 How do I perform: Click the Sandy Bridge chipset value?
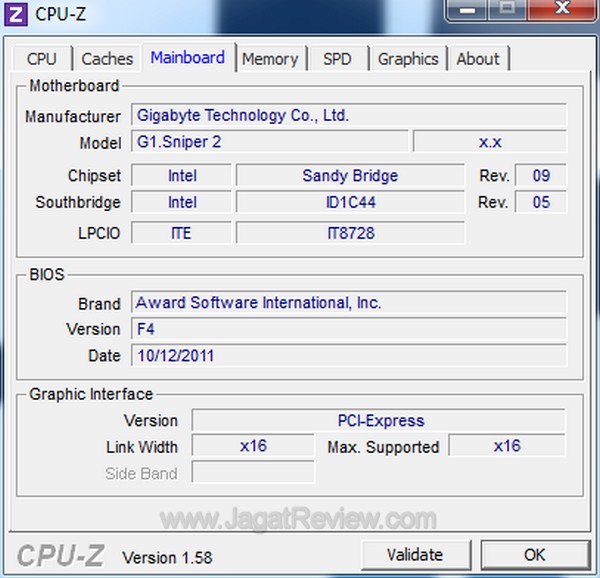tap(351, 176)
